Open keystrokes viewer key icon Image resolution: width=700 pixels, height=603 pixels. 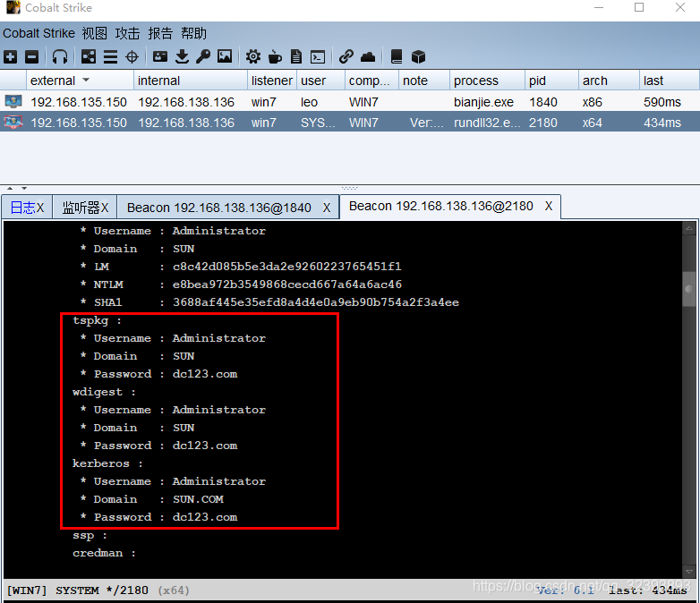tap(203, 56)
